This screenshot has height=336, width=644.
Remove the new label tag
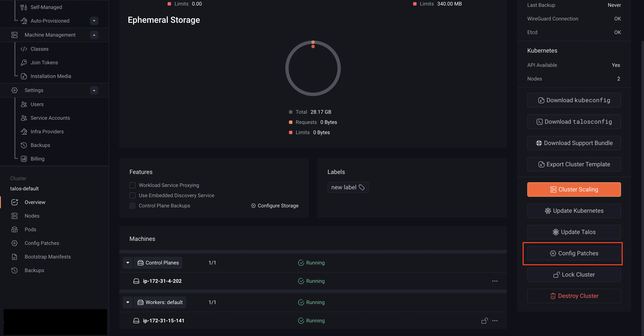pos(362,187)
